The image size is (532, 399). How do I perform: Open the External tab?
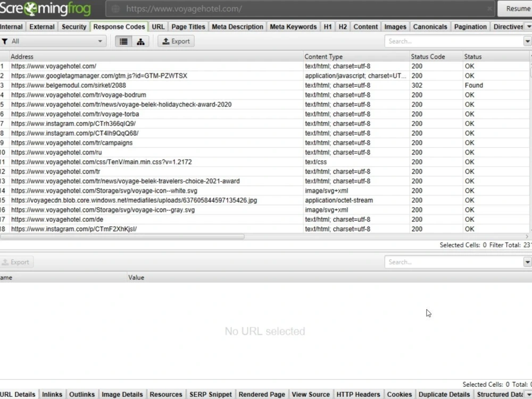(x=41, y=27)
